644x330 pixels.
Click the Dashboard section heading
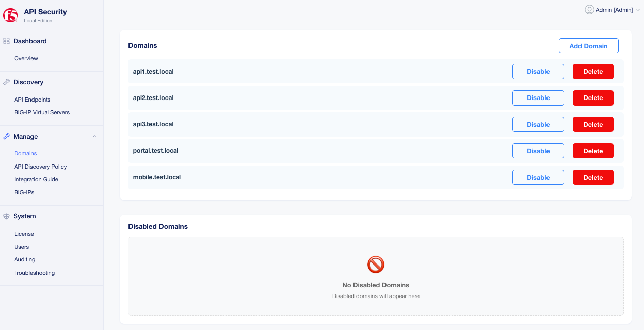(x=30, y=41)
